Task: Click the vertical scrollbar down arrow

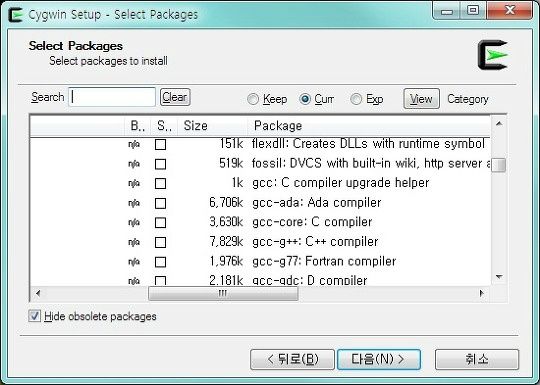Action: [499, 277]
